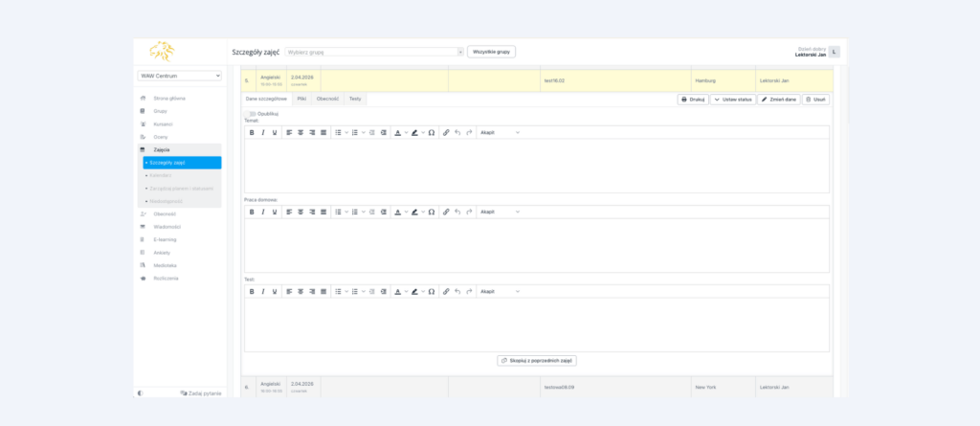Open the WAW Centrum location dropdown
Viewport: 980px width, 426px height.
coord(180,76)
